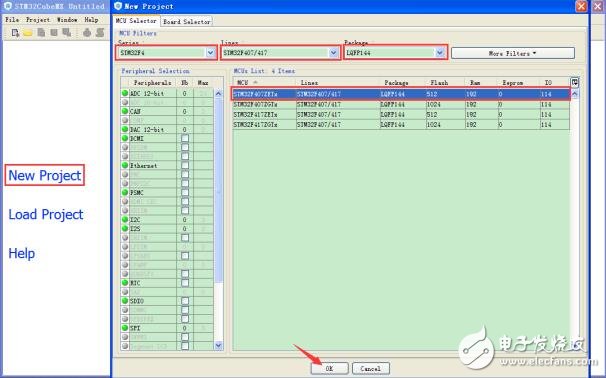Viewport: 606px width, 378px height.
Task: Click the peripheral list scroll-down arrow
Action: click(218, 345)
